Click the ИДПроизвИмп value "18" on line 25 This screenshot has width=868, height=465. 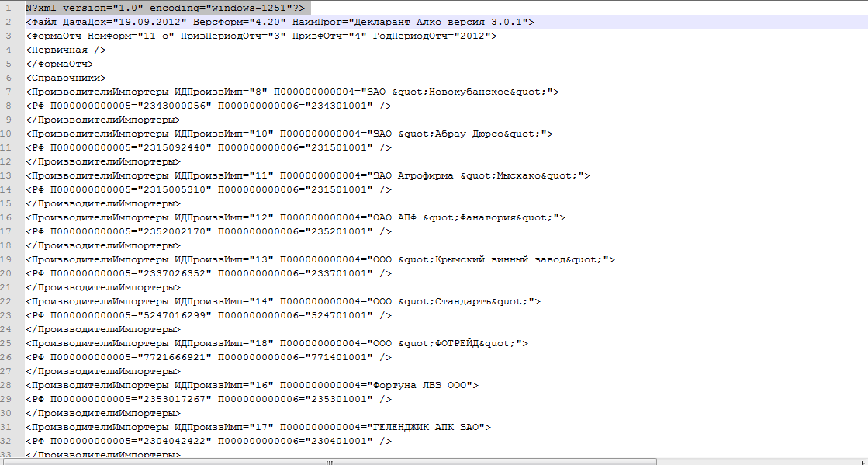point(261,343)
